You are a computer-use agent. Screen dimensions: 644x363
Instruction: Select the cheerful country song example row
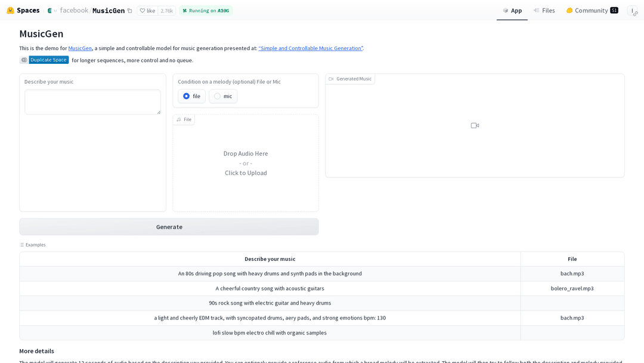270,288
